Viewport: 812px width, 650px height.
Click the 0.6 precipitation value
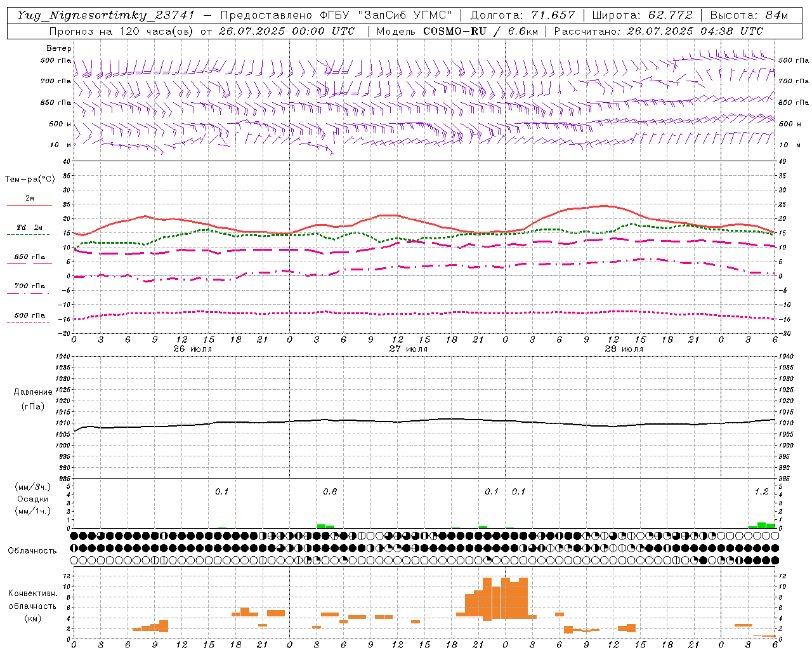coord(330,491)
